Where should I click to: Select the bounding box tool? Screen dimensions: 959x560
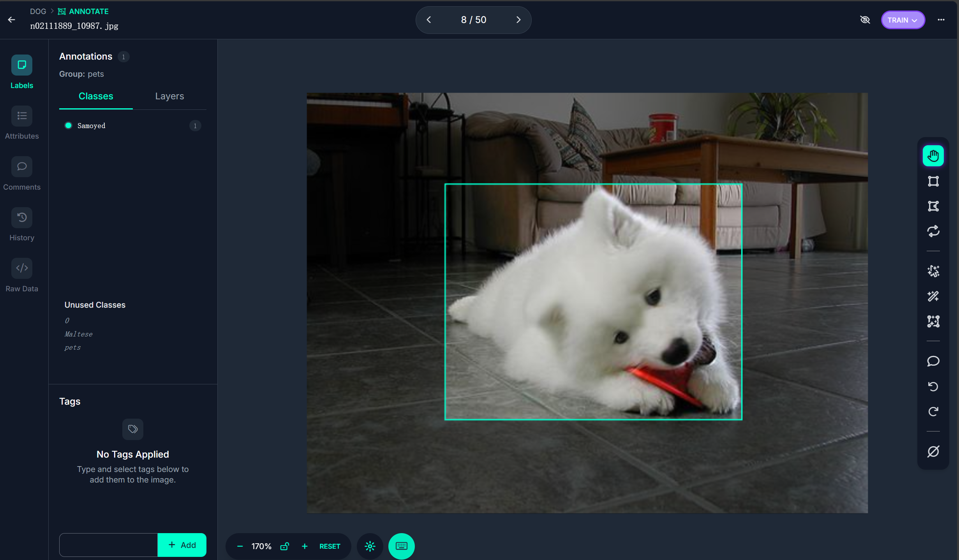[x=933, y=181]
